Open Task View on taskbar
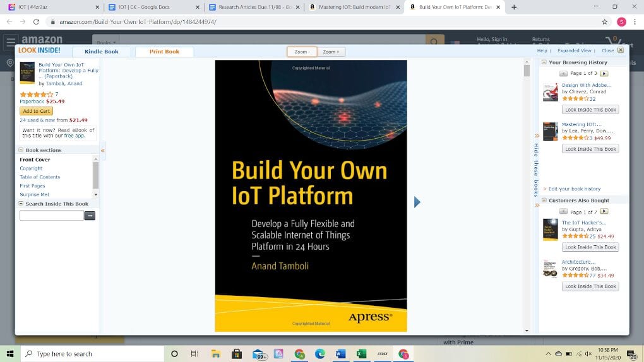The width and height of the screenshot is (644, 362). click(194, 354)
